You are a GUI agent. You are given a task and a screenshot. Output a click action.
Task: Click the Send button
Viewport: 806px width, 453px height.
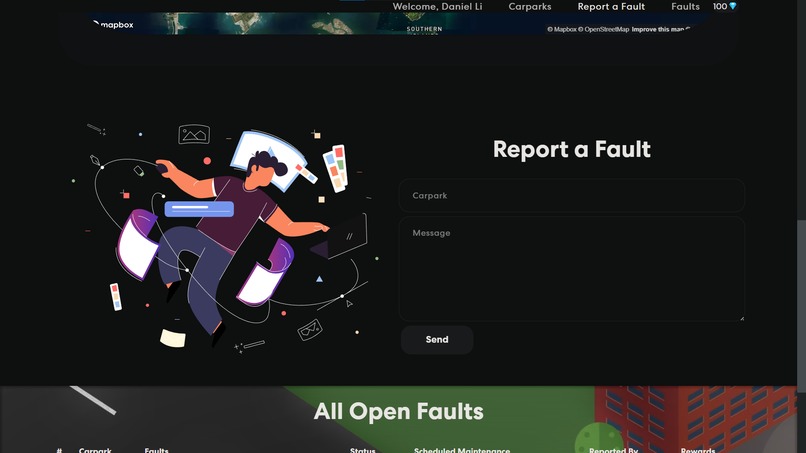(x=437, y=339)
